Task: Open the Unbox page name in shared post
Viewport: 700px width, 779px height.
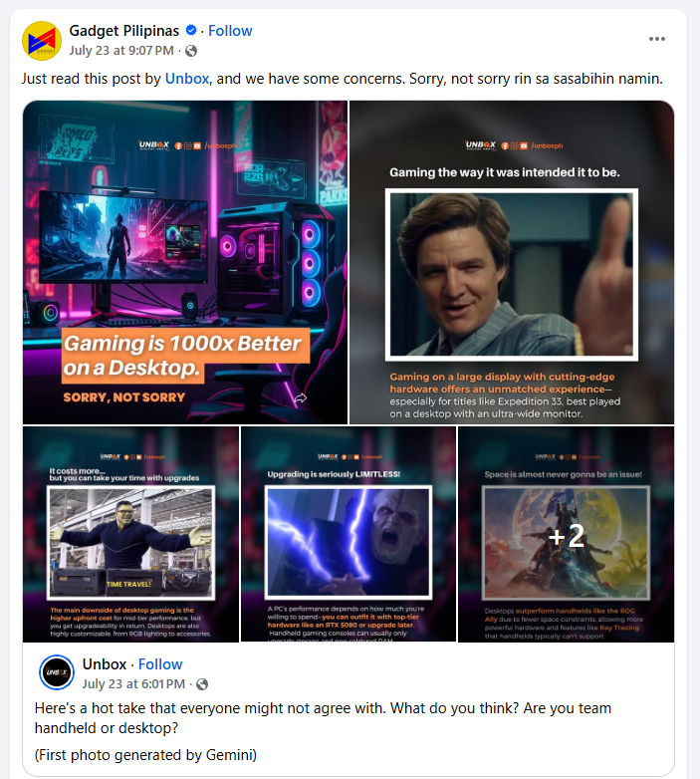Action: click(x=105, y=664)
